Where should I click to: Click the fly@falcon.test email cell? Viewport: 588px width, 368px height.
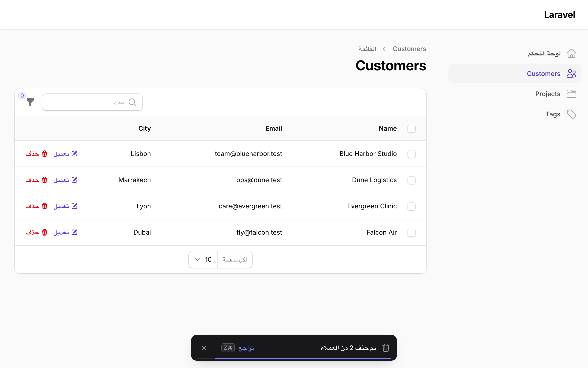pyautogui.click(x=259, y=232)
